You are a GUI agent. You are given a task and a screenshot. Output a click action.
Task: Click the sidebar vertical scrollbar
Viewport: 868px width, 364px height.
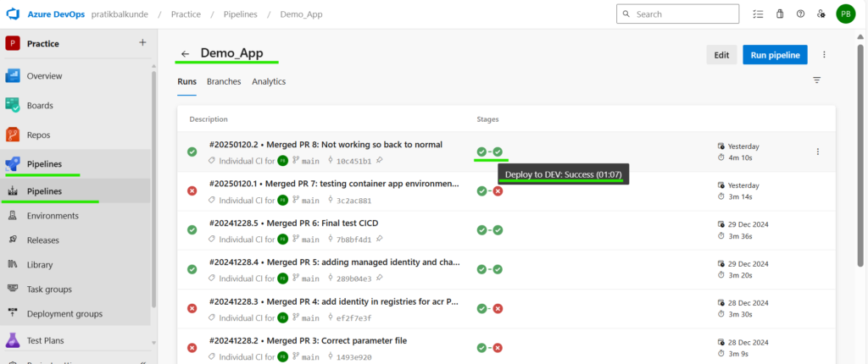click(154, 188)
